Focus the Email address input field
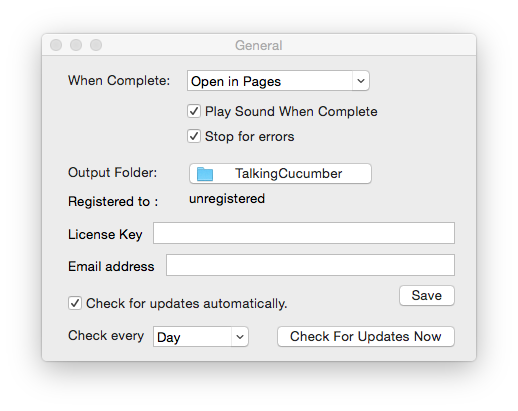518x411 pixels. [x=310, y=265]
